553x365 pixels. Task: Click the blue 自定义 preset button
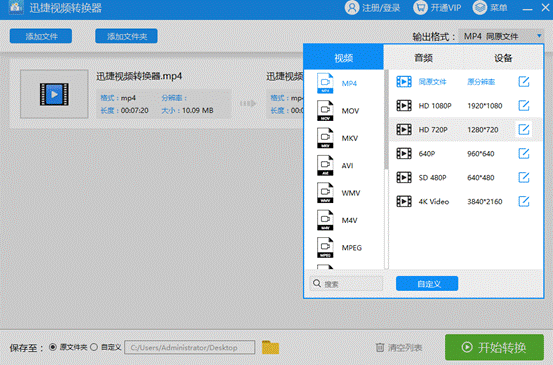click(427, 284)
